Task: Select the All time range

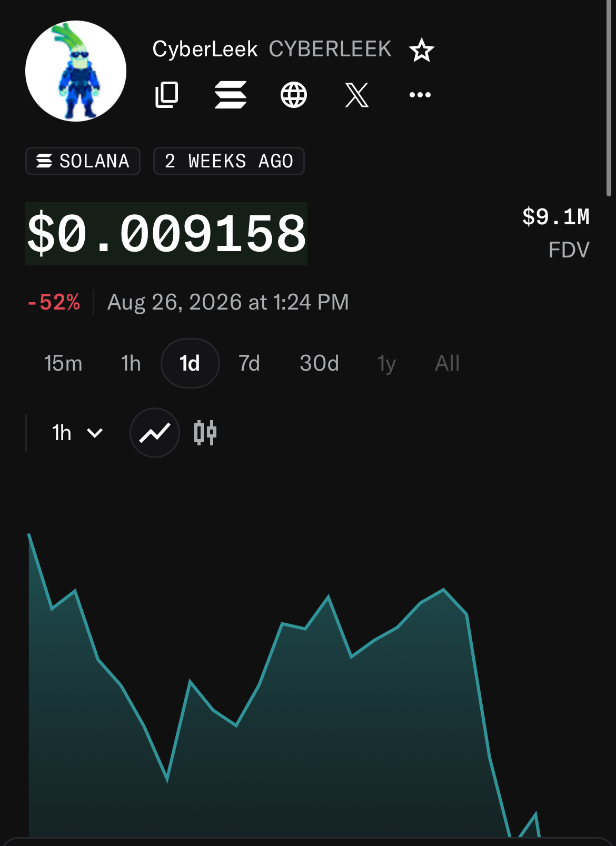Action: click(x=448, y=363)
